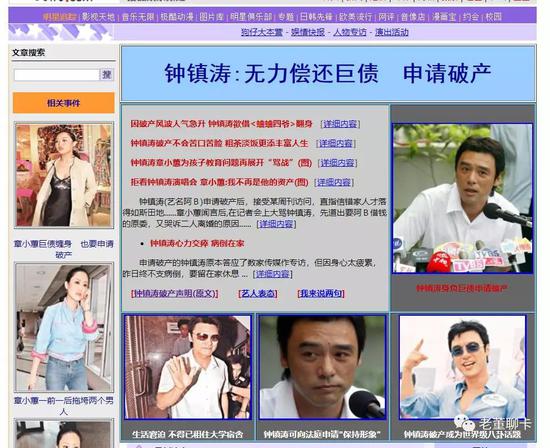Click caption 生活窘迫 不得已租住大学宿舍
Screen dimensions: 550x448
[x=188, y=434]
